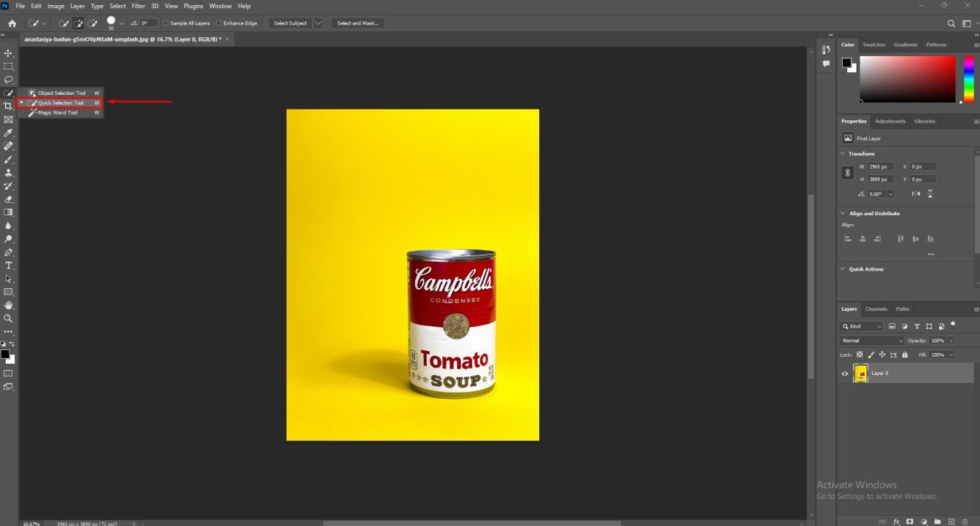This screenshot has height=526, width=980.
Task: Select the Blur tool
Action: tap(9, 225)
